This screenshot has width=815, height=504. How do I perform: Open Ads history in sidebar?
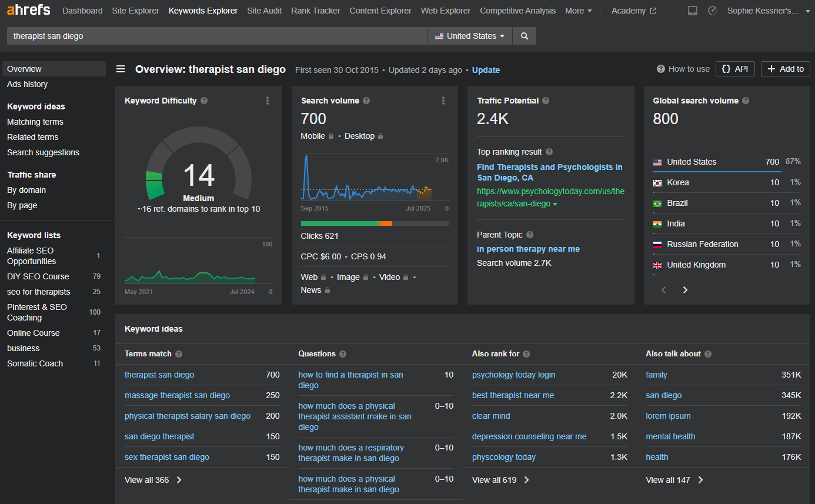click(27, 84)
